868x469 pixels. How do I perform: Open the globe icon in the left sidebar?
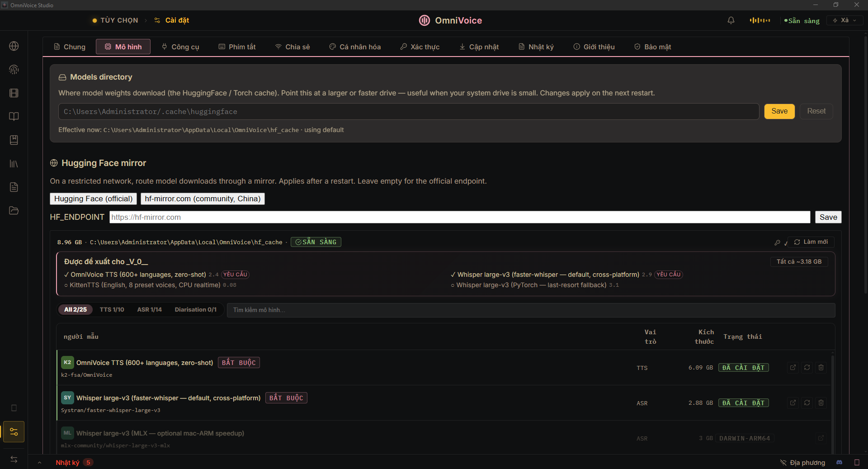click(14, 46)
